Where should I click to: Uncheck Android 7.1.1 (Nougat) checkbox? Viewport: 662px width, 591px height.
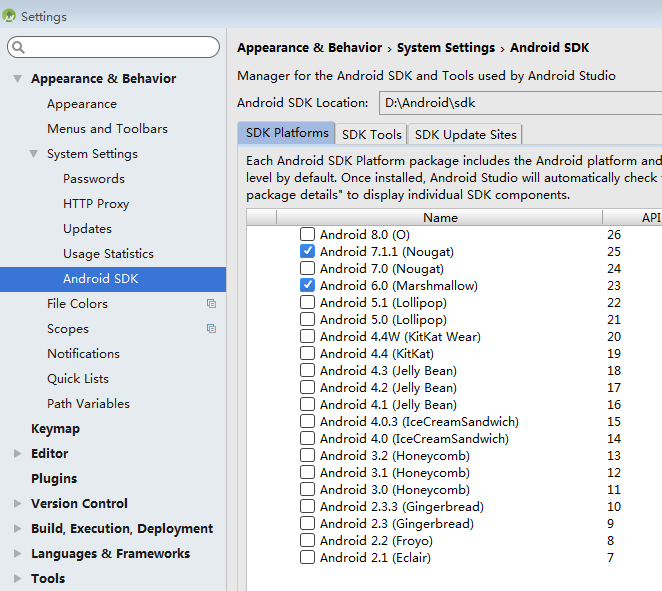pos(307,251)
